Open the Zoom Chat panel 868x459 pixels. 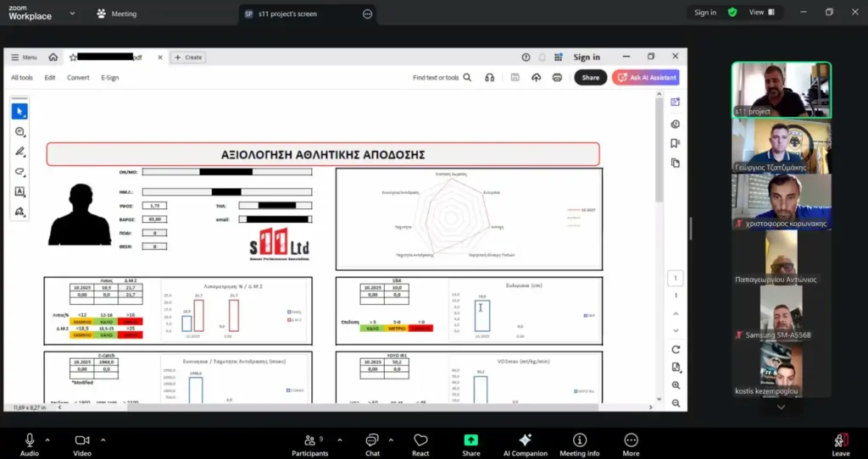coord(372,440)
